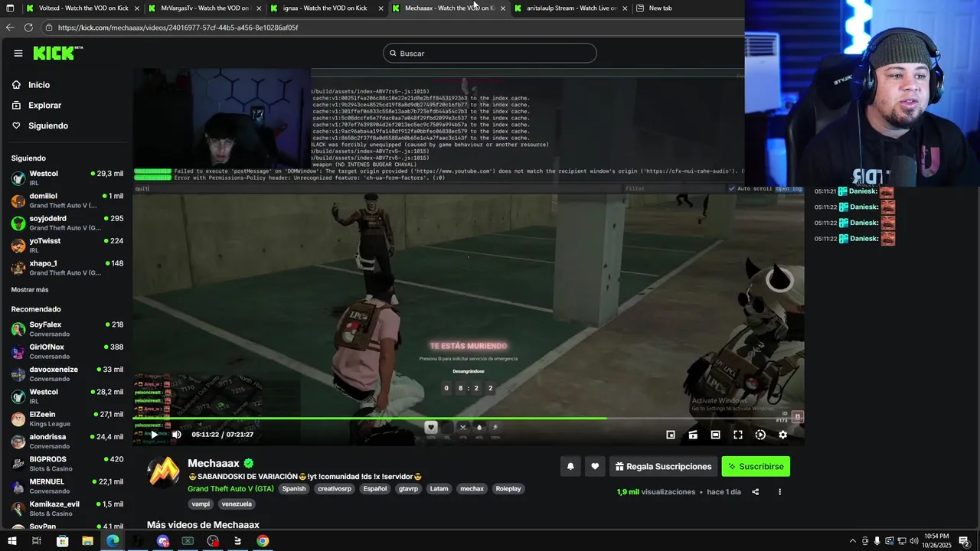Open BIGPRODS recommended channel
This screenshot has height=551, width=980.
tap(67, 464)
